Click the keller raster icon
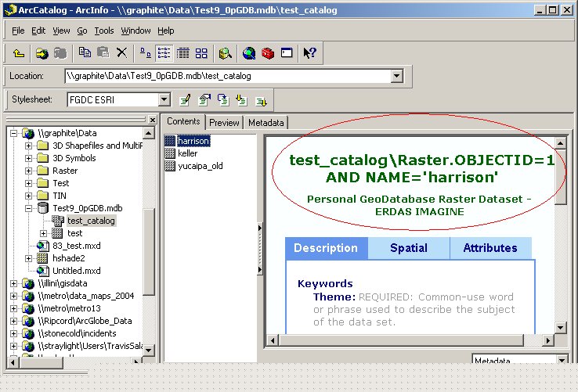This screenshot has height=392, width=578. coord(170,153)
